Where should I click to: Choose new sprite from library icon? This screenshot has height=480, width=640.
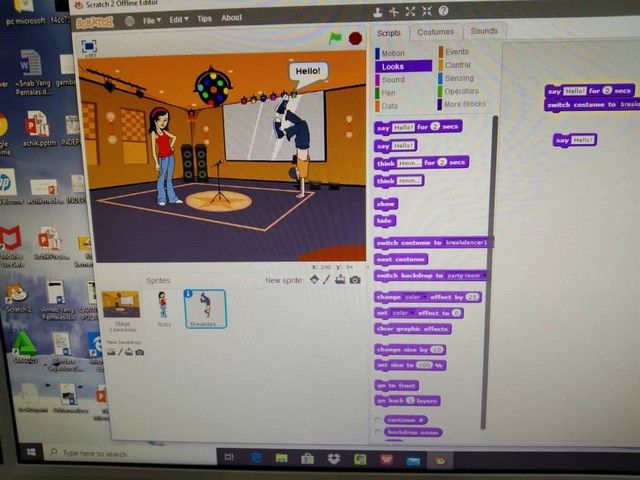tap(314, 280)
